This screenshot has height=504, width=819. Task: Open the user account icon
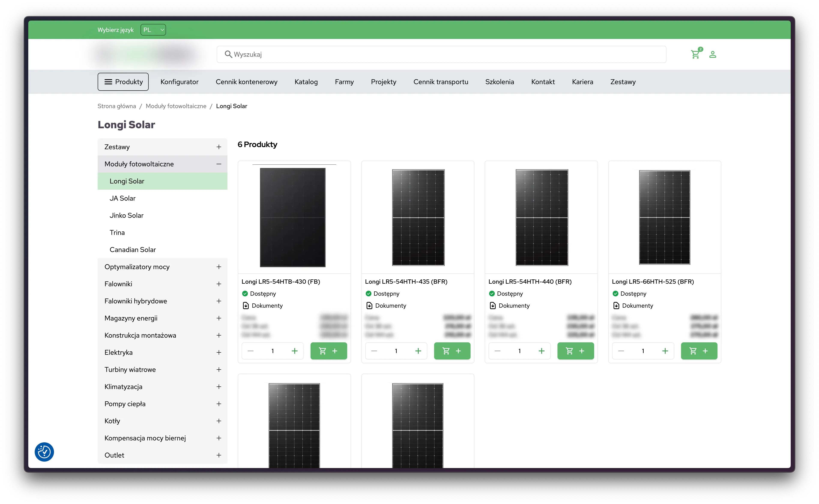(713, 54)
